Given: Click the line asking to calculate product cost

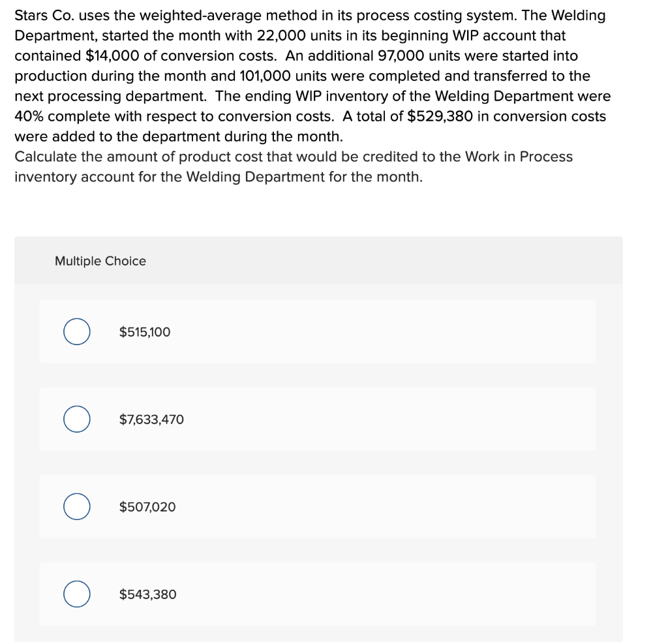Looking at the screenshot, I should click(293, 157).
